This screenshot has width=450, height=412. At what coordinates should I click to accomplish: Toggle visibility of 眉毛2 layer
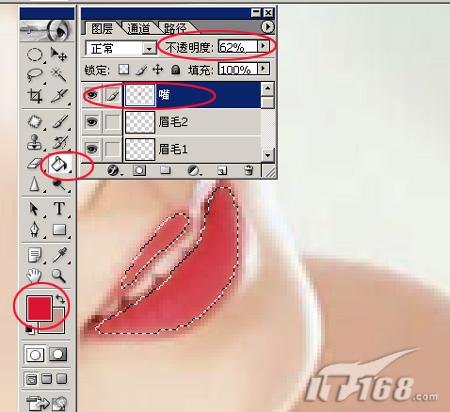[92, 122]
